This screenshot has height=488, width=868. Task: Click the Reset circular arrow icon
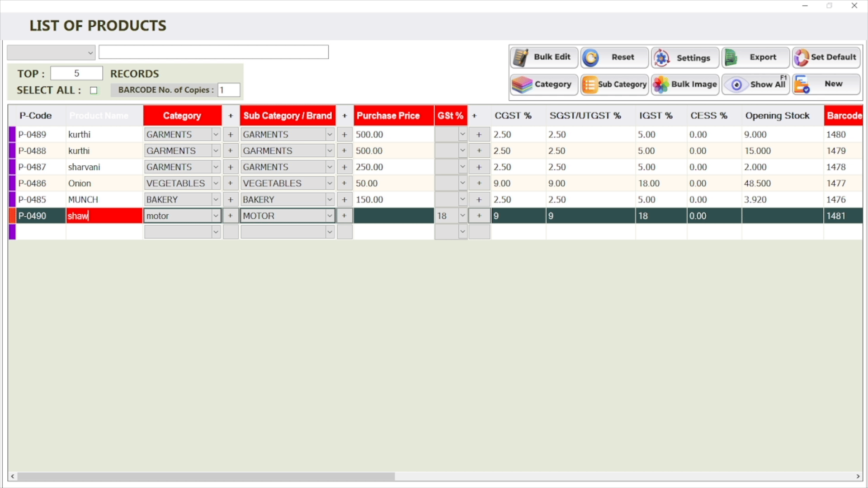(x=591, y=57)
